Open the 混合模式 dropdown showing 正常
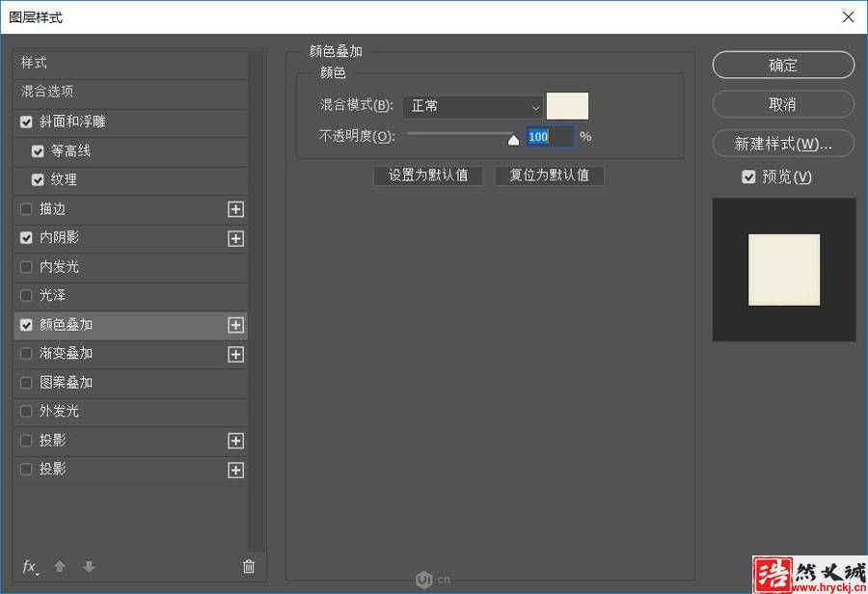868x594 pixels. point(474,106)
